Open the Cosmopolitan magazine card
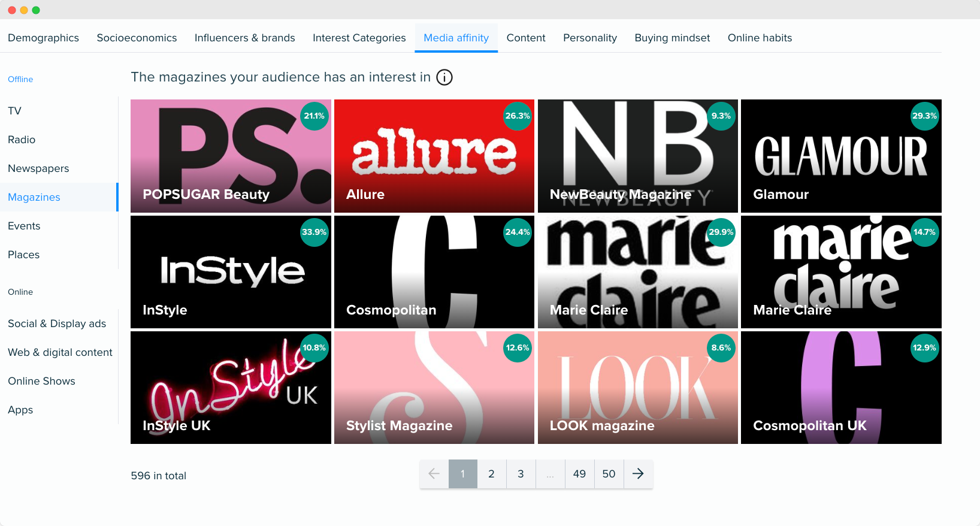This screenshot has width=980, height=526. (434, 272)
